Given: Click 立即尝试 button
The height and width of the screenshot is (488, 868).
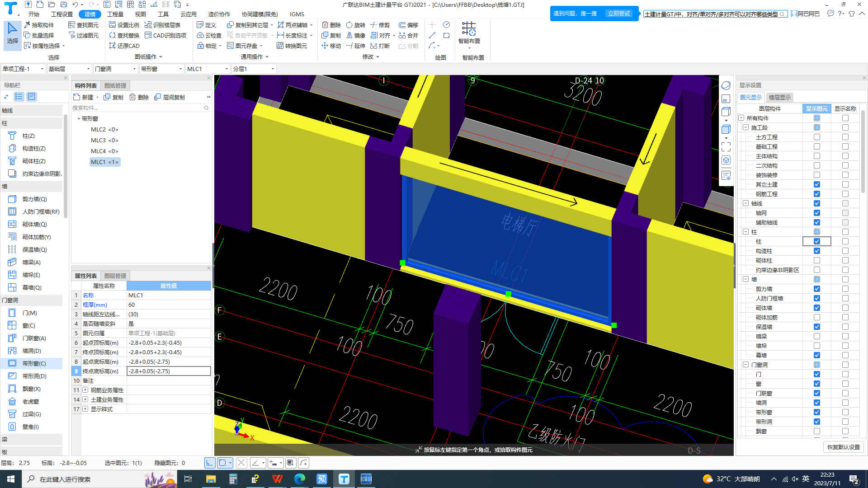Looking at the screenshot, I should click(x=618, y=14).
